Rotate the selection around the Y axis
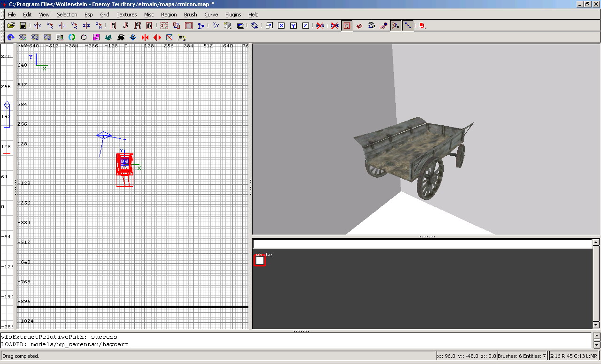This screenshot has height=364, width=601. pos(74,25)
